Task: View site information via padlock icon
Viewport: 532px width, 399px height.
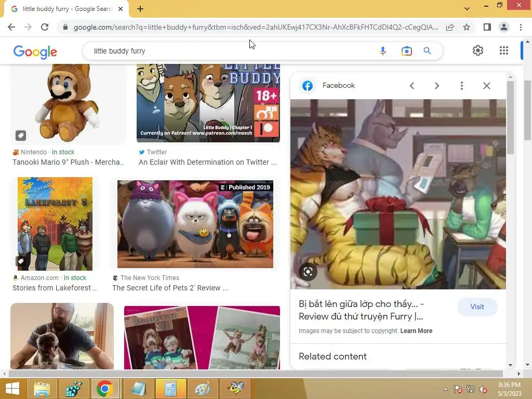Action: (65, 27)
